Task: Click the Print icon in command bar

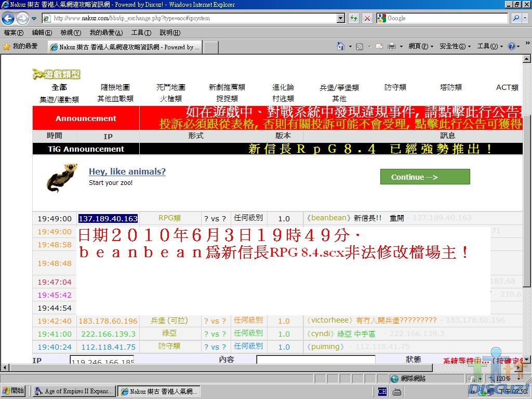Action: (392, 46)
